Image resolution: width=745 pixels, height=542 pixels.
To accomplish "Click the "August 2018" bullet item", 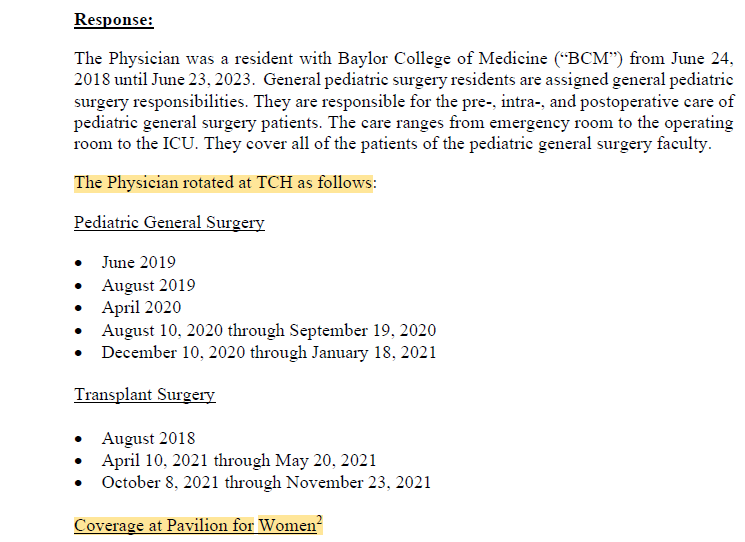I will tap(148, 438).
